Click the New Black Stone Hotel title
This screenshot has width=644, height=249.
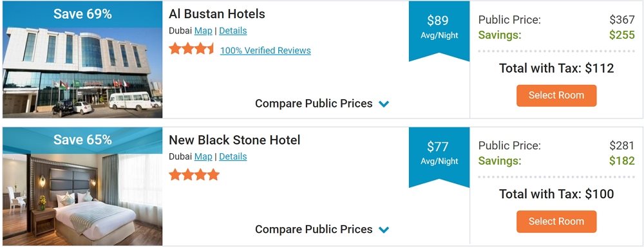pos(234,140)
